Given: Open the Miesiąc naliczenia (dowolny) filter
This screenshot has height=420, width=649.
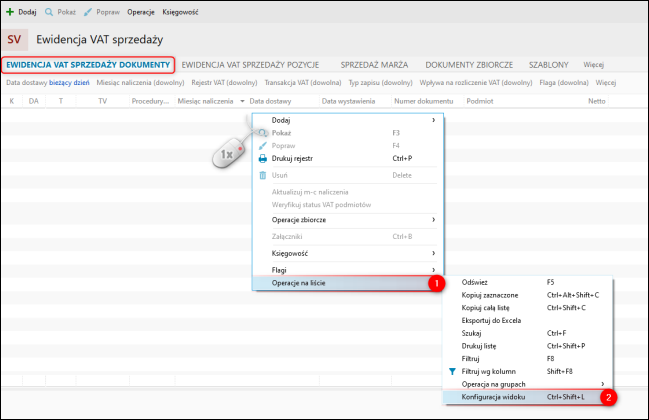Looking at the screenshot, I should pos(140,83).
